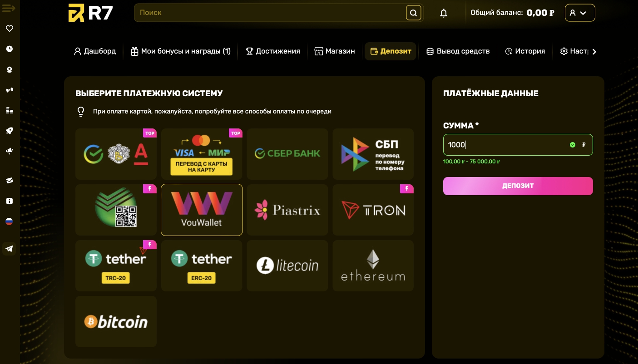Click the Платёжные данные heading
The width and height of the screenshot is (638, 364).
[490, 93]
